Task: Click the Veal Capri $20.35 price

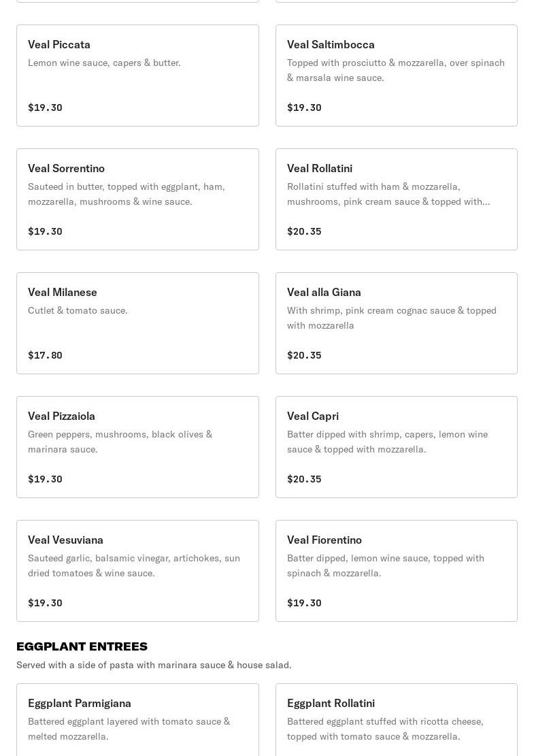Action: tap(304, 479)
